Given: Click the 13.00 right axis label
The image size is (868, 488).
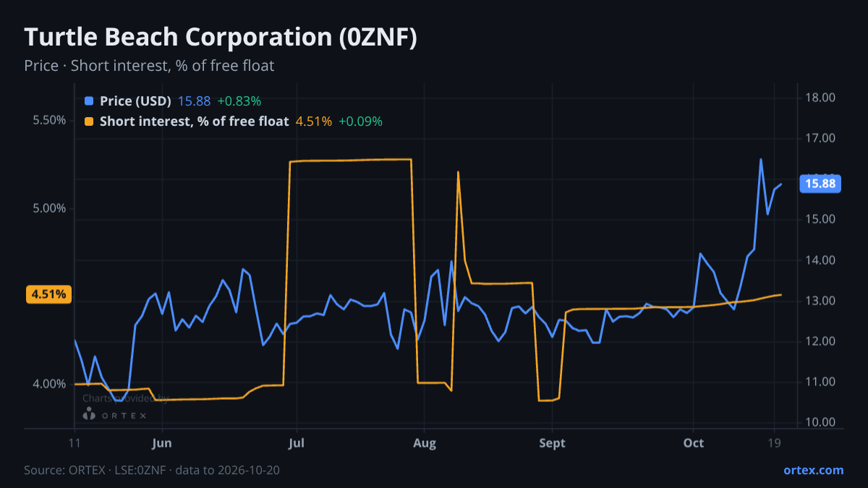Looking at the screenshot, I should tap(820, 301).
